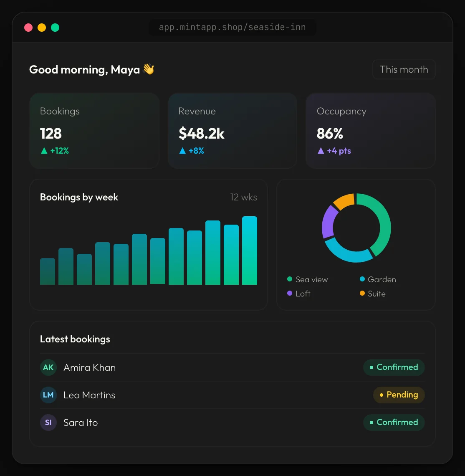The width and height of the screenshot is (465, 476).
Task: Click the Loft legend label
Action: 303,294
